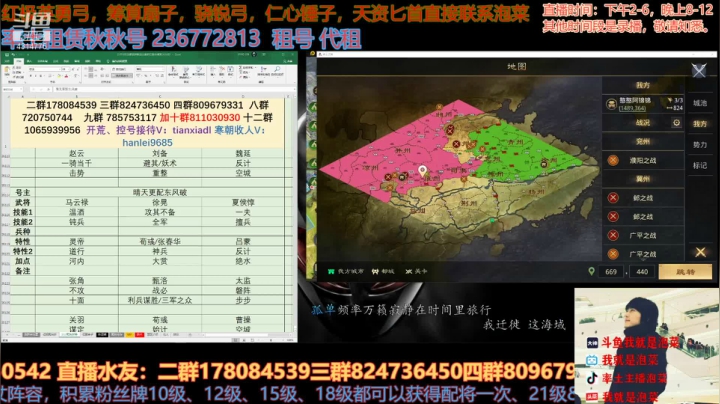Click the Excel horizontal scrollbar
The image size is (720, 404).
point(236,335)
